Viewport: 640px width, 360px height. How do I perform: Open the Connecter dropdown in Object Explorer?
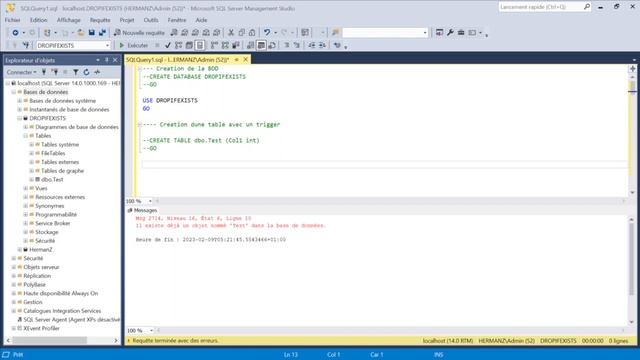[x=21, y=72]
